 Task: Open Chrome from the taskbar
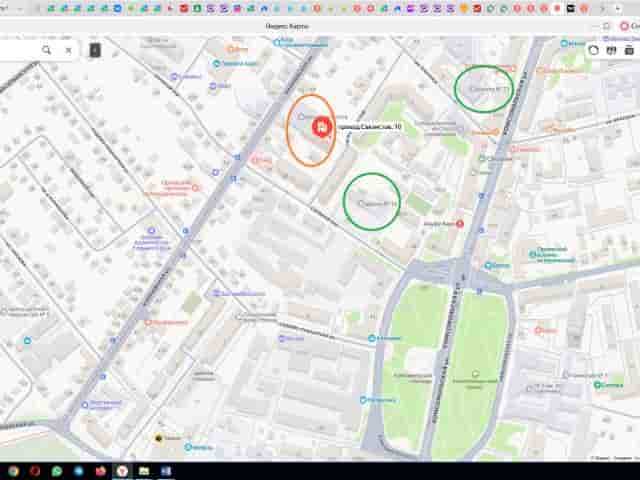[13, 471]
